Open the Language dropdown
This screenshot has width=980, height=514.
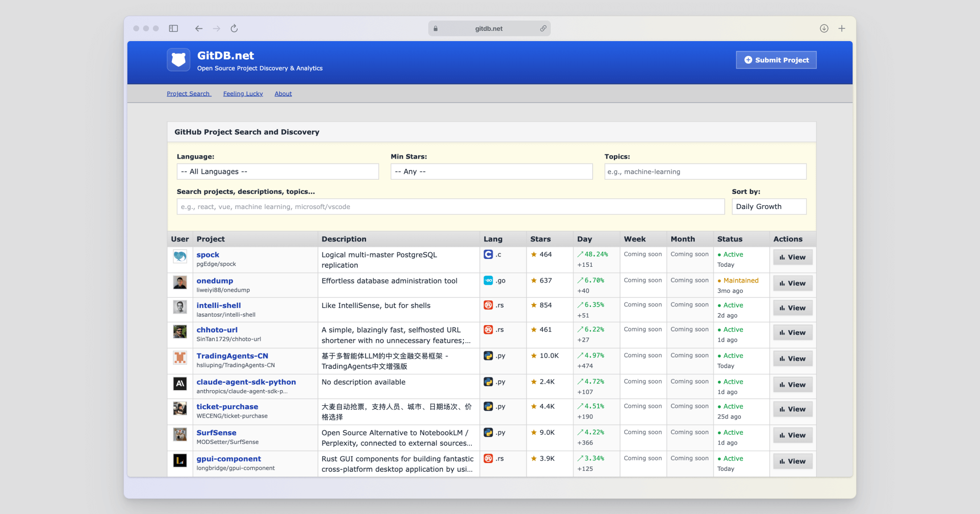tap(277, 171)
